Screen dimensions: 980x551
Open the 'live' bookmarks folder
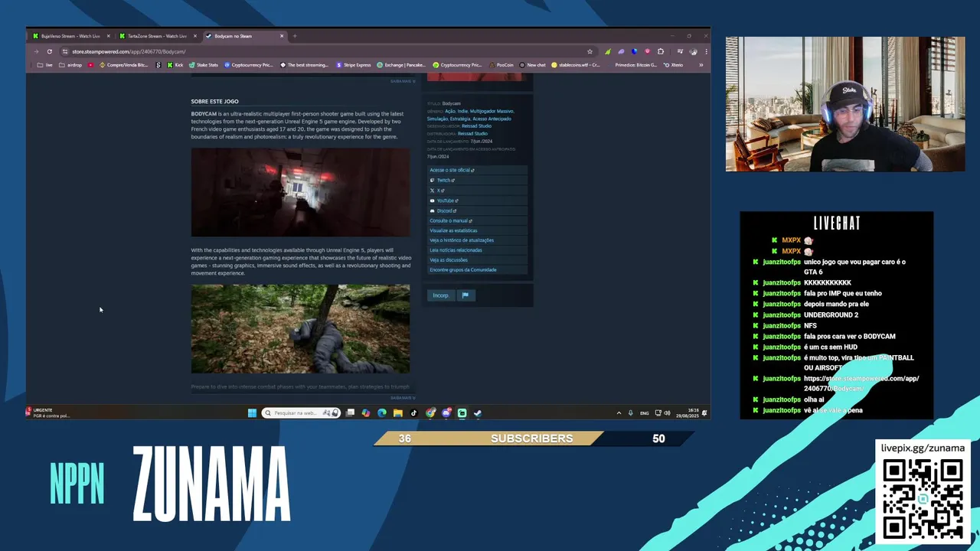[45, 65]
